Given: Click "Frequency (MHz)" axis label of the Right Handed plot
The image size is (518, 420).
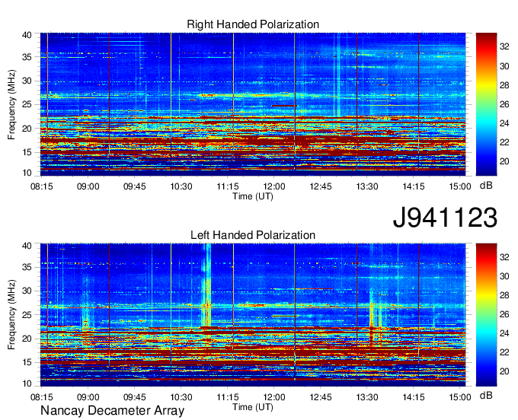Looking at the screenshot, I should tap(11, 104).
